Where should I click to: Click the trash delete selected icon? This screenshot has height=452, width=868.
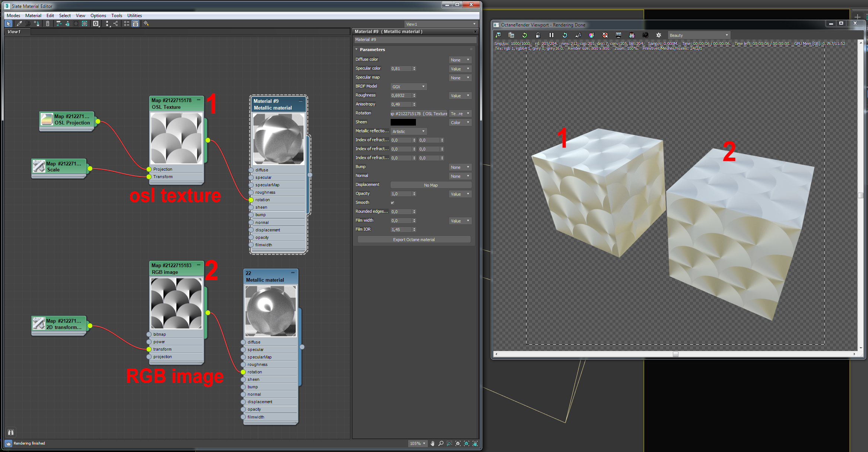[48, 23]
